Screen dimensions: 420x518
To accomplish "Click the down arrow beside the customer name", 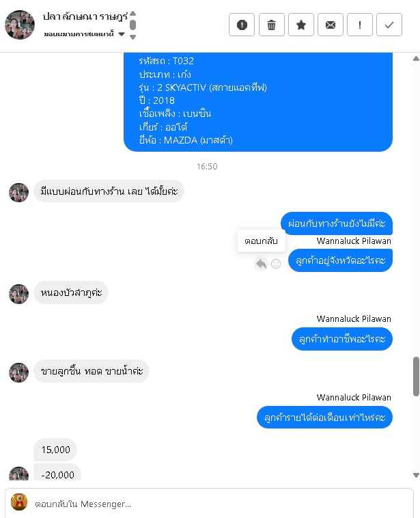I will click(132, 37).
